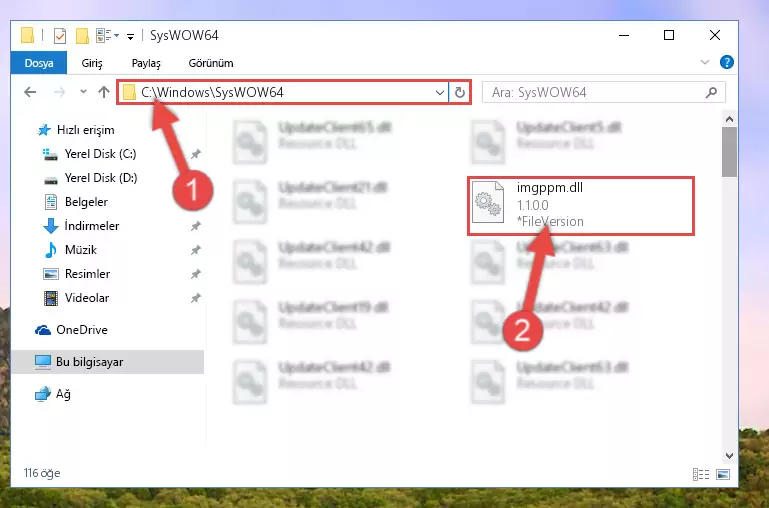
Task: Click the address bar path C:\Windows\SysWOW64
Action: tap(212, 92)
